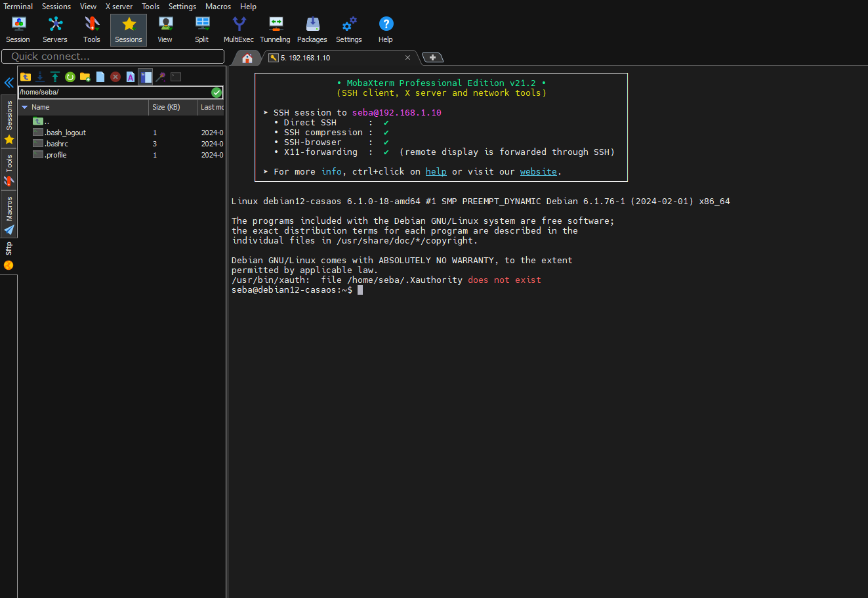Switch to the Sessions side tab
The width and height of the screenshot is (868, 598).
pyautogui.click(x=9, y=123)
